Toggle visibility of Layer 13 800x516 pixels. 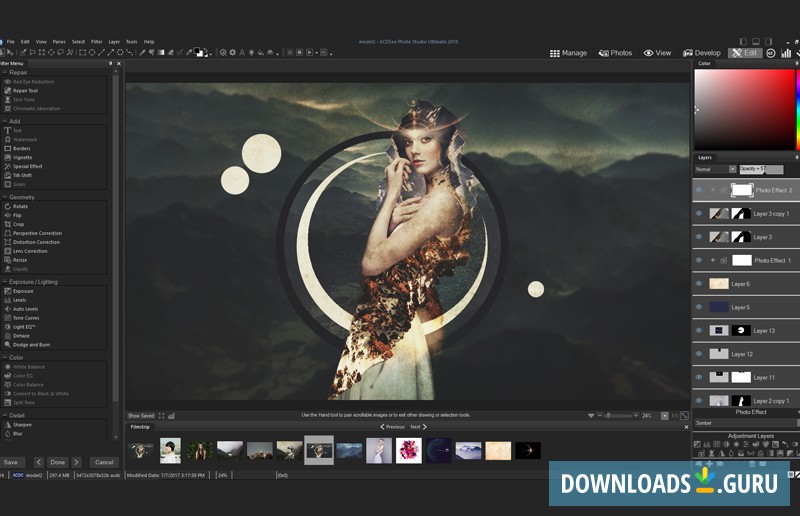click(x=699, y=331)
